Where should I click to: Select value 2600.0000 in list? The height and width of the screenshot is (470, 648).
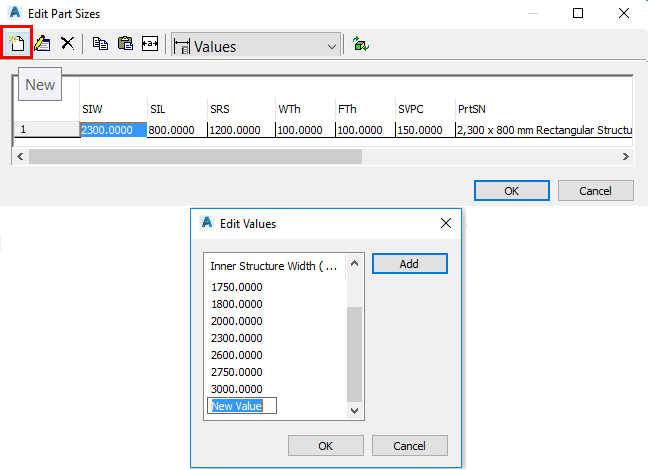pyautogui.click(x=237, y=355)
